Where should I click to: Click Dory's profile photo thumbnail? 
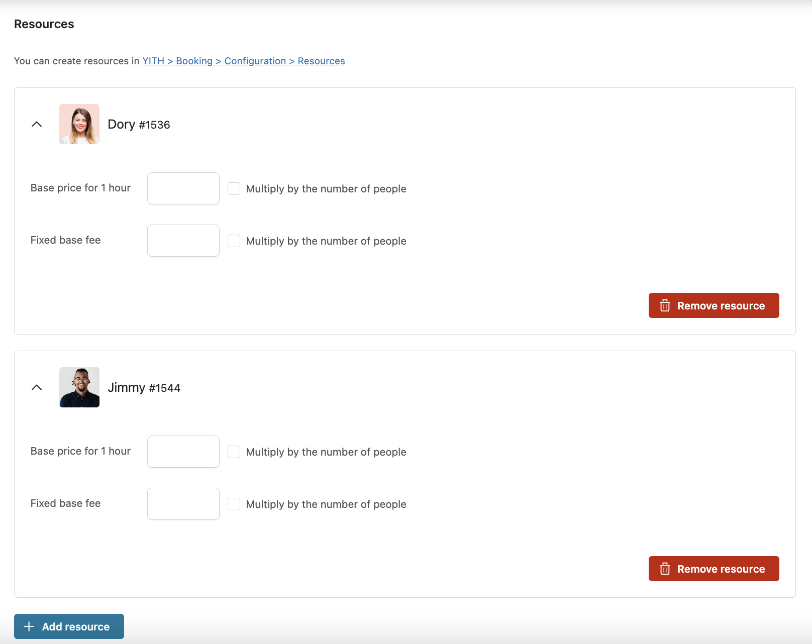click(x=79, y=124)
